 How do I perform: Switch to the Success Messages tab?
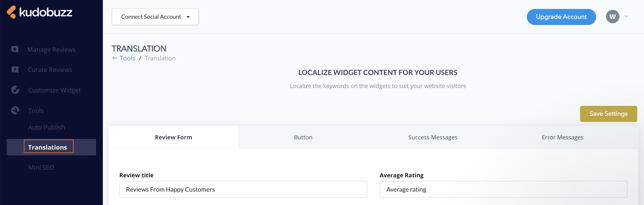tap(432, 137)
